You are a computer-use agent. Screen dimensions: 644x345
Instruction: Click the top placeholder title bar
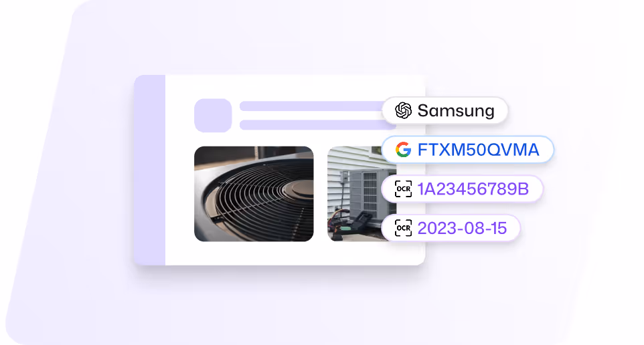pos(311,106)
